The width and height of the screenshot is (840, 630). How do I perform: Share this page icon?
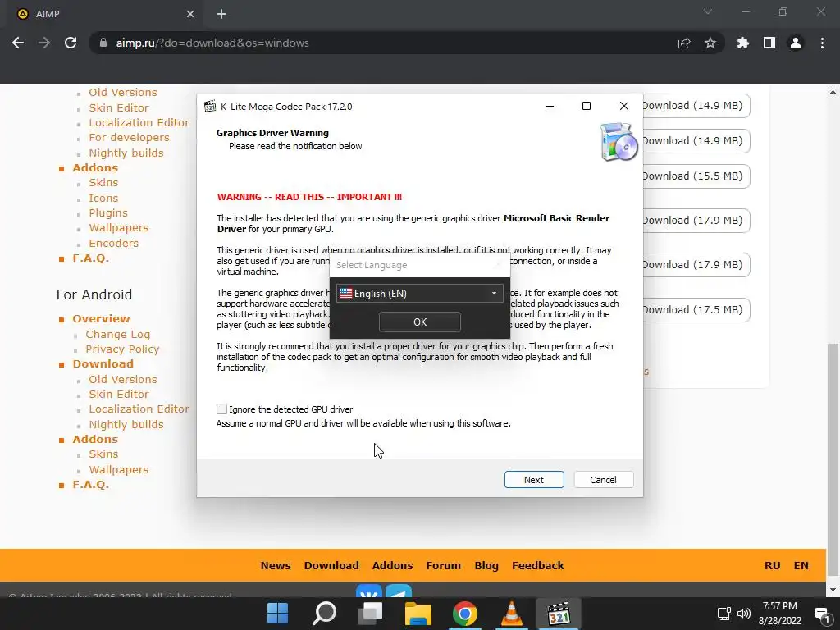684,43
